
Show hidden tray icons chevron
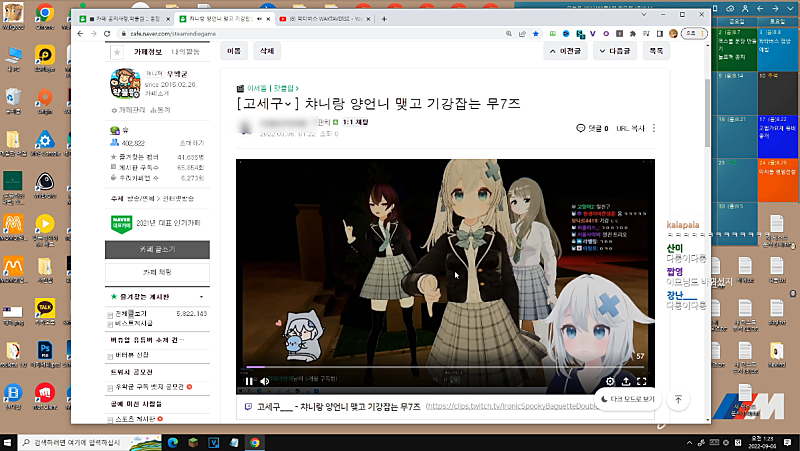point(689,442)
